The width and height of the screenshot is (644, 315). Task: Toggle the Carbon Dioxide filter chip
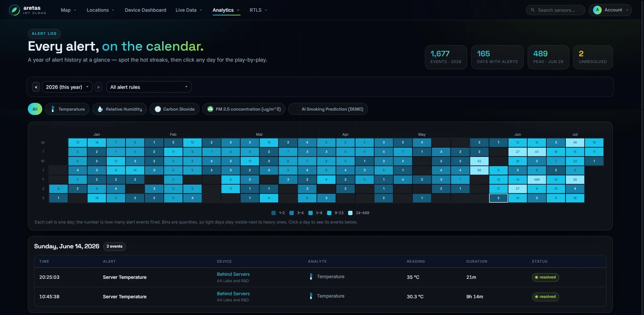[x=174, y=109]
